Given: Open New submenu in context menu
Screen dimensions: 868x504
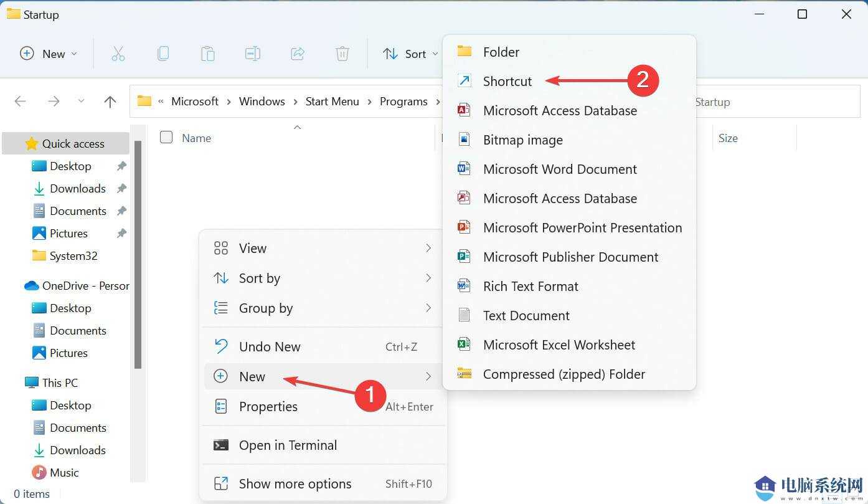Looking at the screenshot, I should click(x=323, y=377).
